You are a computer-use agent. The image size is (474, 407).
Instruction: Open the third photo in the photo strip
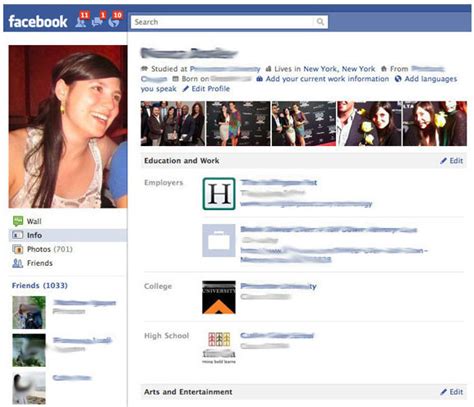point(304,124)
